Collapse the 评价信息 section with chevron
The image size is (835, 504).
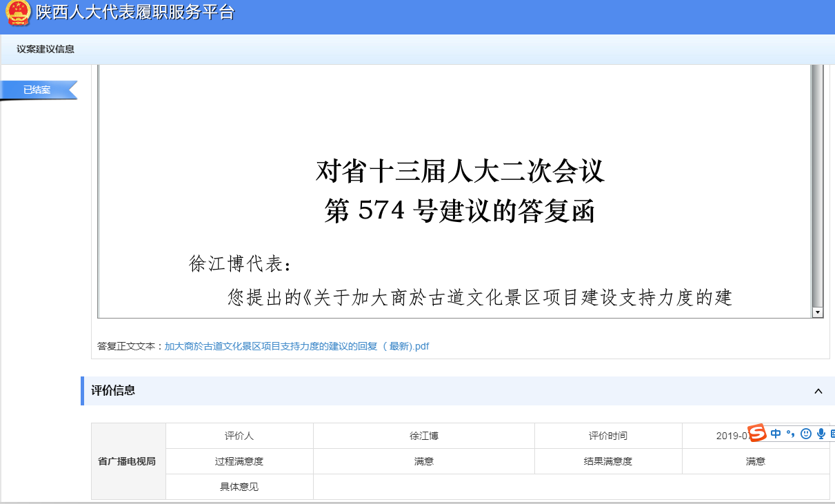click(x=818, y=391)
